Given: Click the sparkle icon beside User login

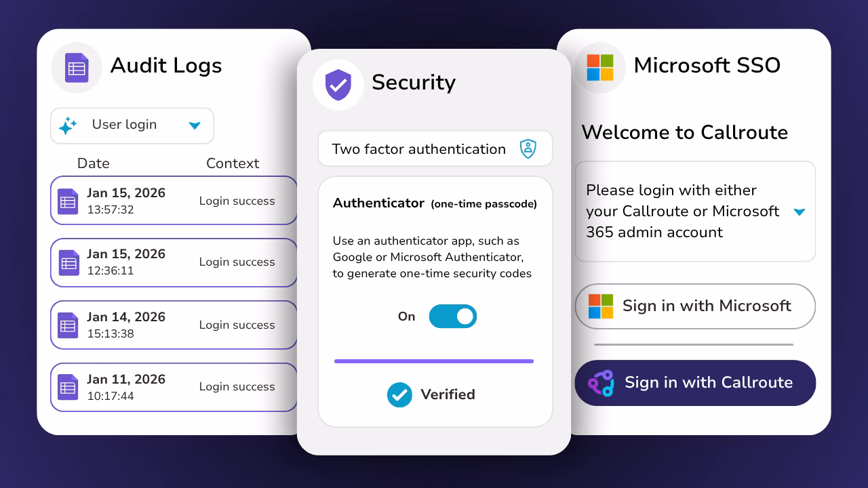Looking at the screenshot, I should pos(68,125).
